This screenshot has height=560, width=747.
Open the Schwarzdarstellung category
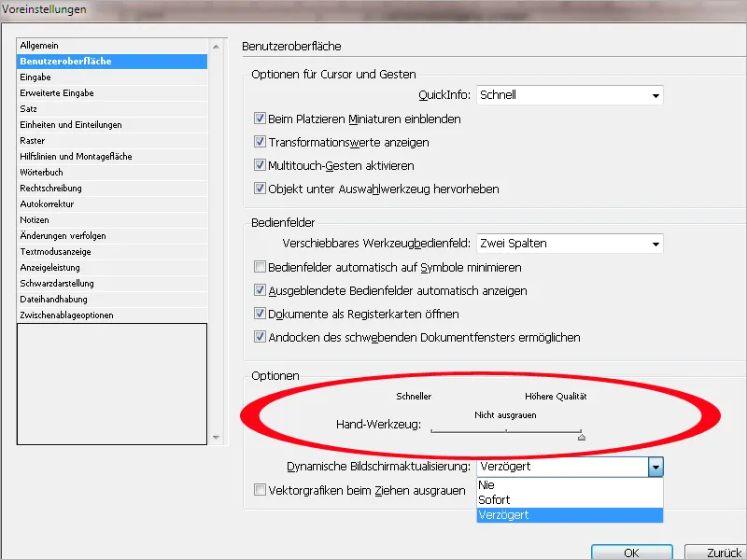tap(112, 284)
